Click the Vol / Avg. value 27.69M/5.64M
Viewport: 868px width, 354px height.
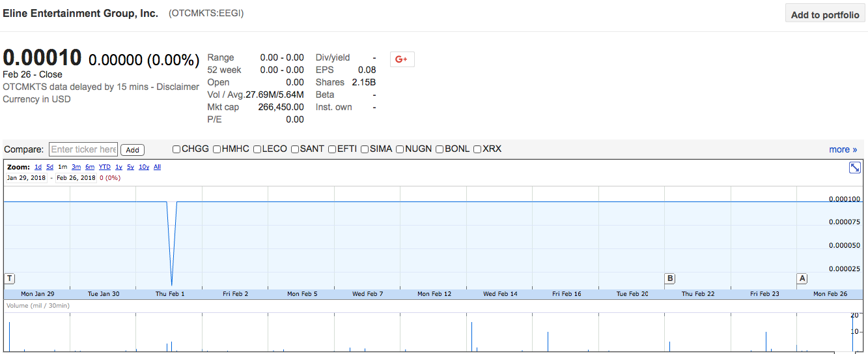[275, 95]
